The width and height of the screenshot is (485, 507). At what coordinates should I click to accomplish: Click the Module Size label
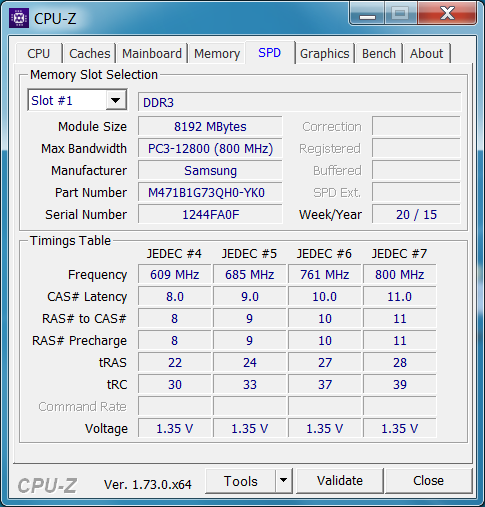[92, 127]
